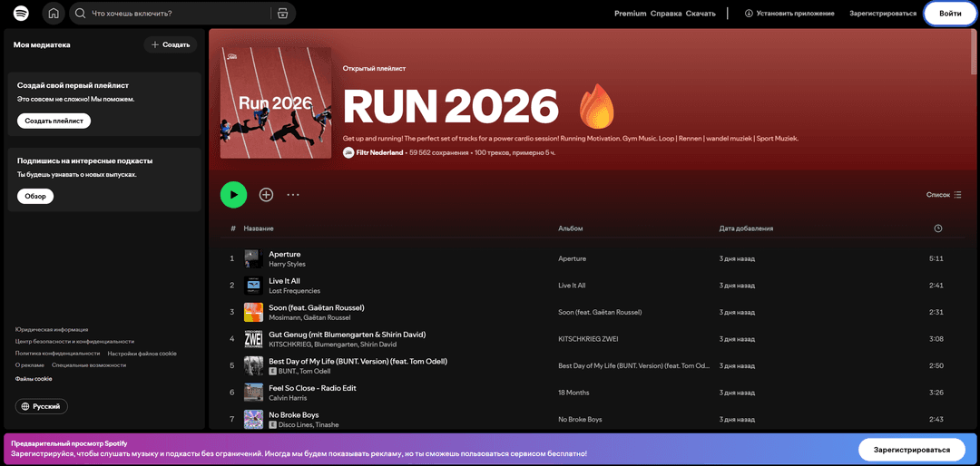
Task: Click the Моя медиатека heading
Action: 42,45
